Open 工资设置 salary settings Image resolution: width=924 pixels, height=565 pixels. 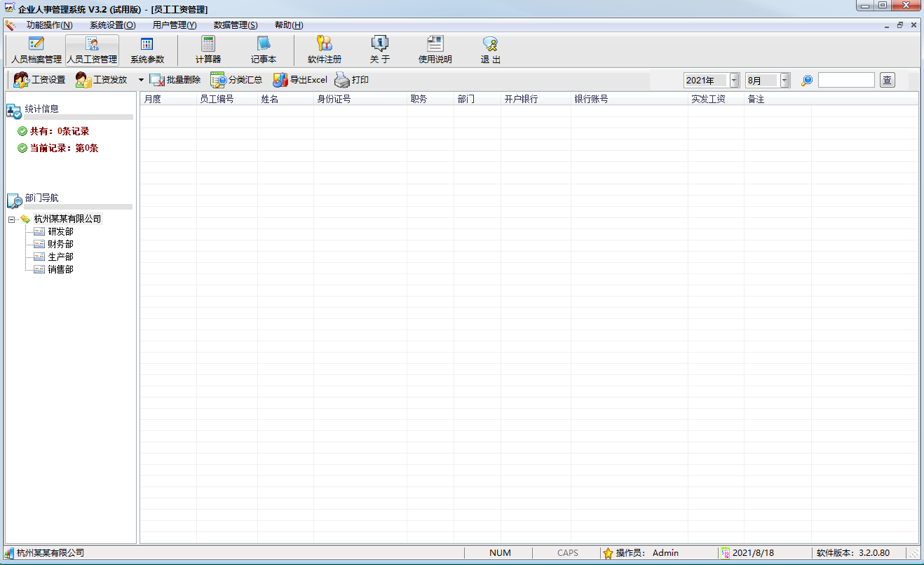tap(39, 80)
